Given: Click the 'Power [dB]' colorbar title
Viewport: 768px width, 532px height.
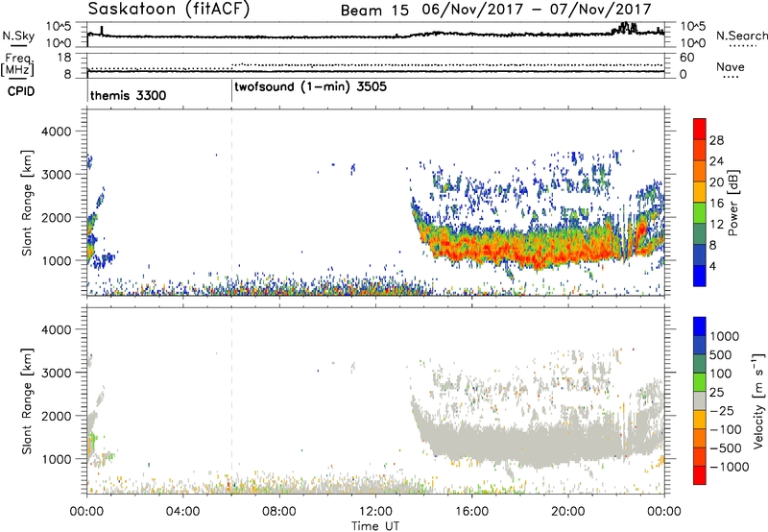Looking at the screenshot, I should pos(732,203).
